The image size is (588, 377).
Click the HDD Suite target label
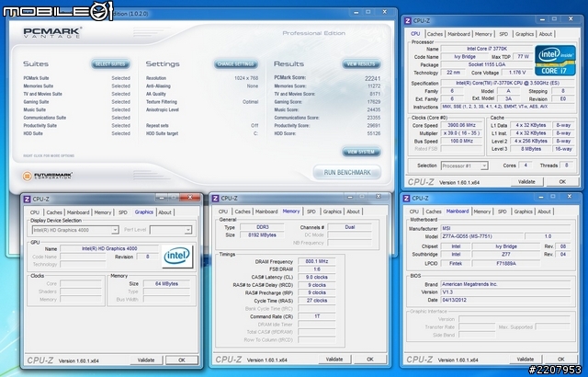coord(162,133)
